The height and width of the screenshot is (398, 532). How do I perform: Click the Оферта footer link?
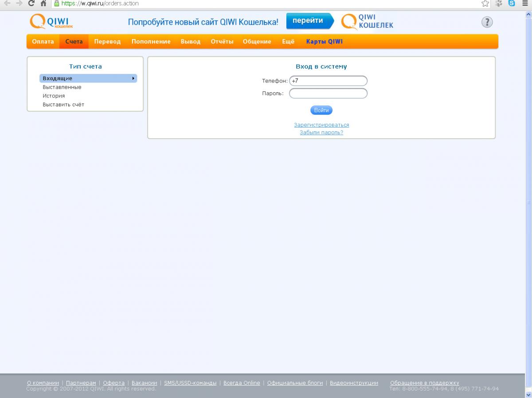(x=114, y=383)
